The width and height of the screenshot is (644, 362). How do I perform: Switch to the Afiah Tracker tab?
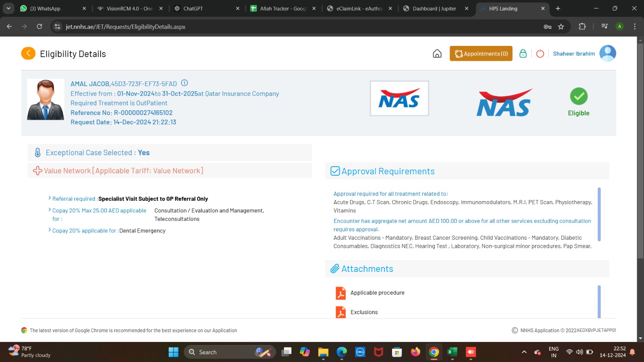click(283, 8)
